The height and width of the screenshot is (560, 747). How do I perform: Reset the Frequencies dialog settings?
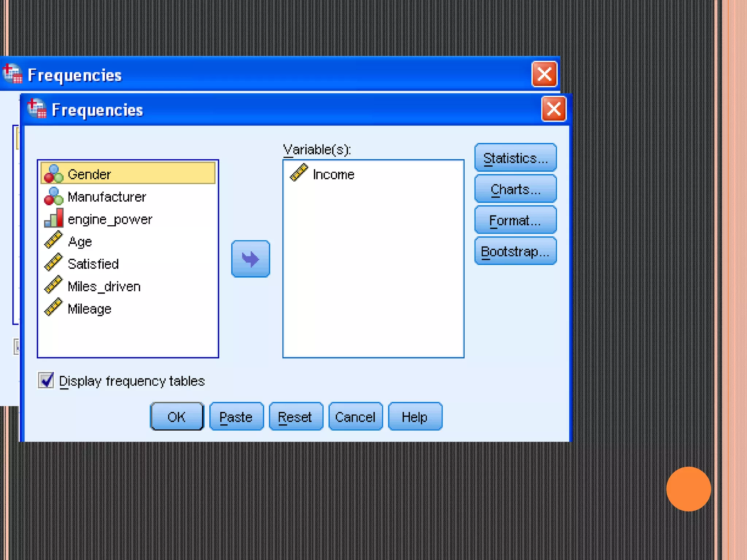click(x=295, y=417)
